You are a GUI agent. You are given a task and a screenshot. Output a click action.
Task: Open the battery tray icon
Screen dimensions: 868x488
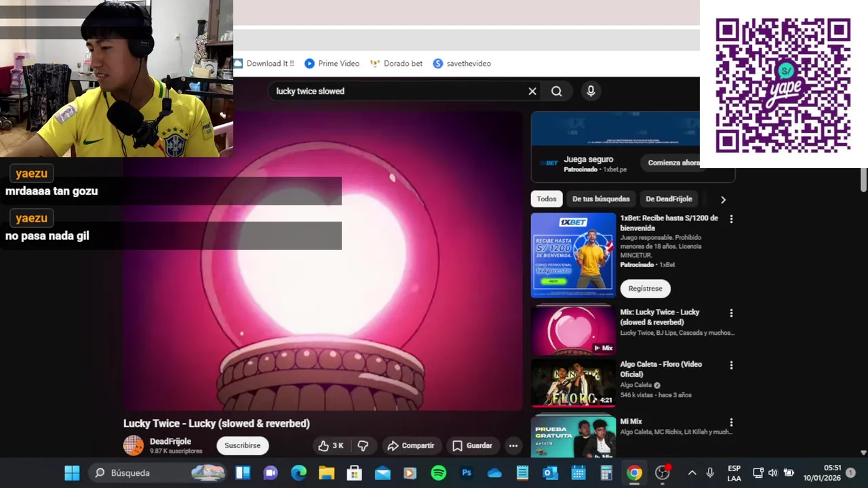click(789, 473)
